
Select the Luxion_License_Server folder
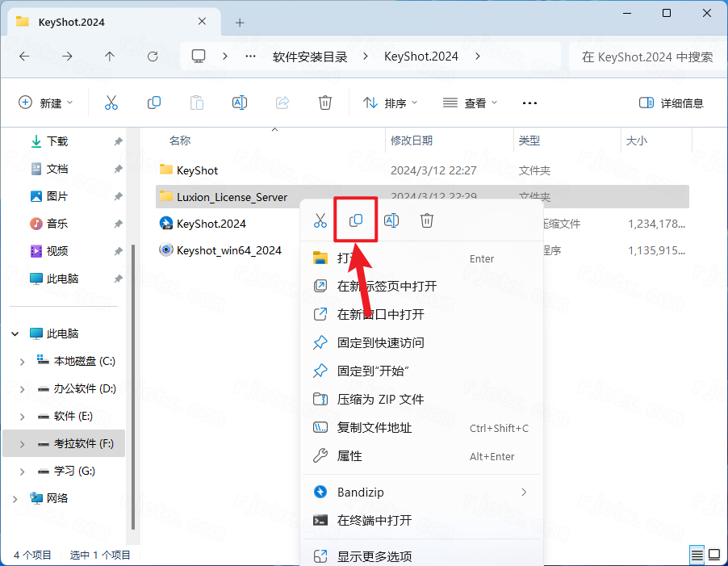tap(232, 197)
